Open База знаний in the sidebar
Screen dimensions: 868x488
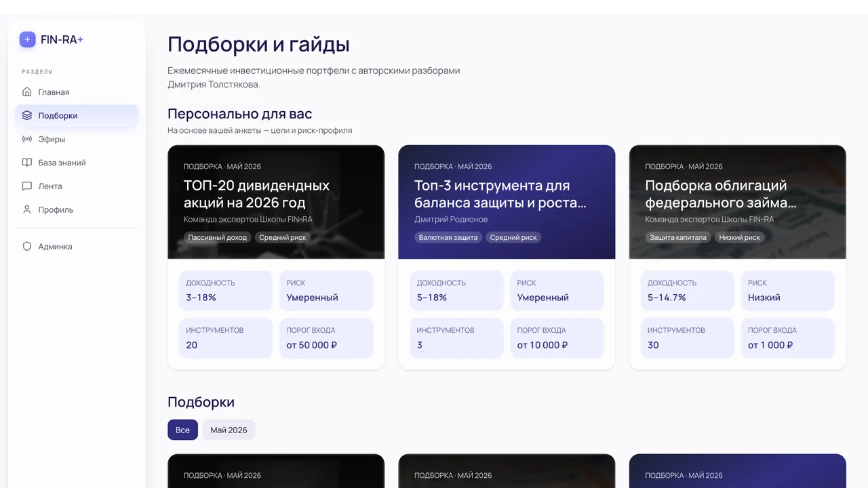pos(77,163)
